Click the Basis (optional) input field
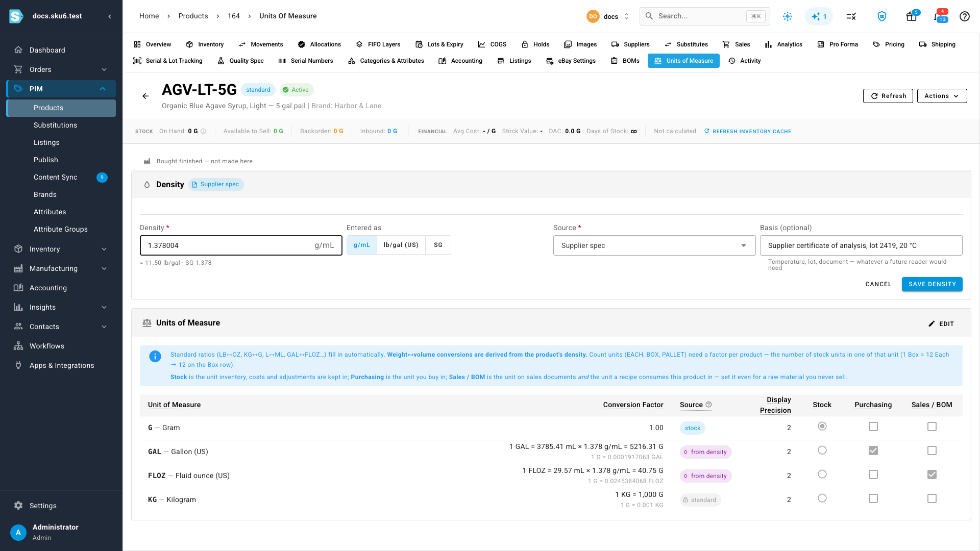The height and width of the screenshot is (551, 980). tap(861, 245)
